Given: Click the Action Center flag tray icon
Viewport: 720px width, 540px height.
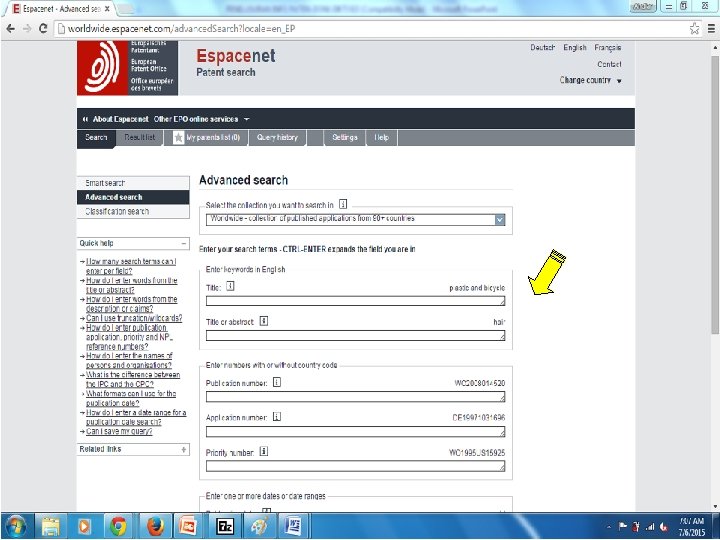Looking at the screenshot, I should [x=623, y=526].
